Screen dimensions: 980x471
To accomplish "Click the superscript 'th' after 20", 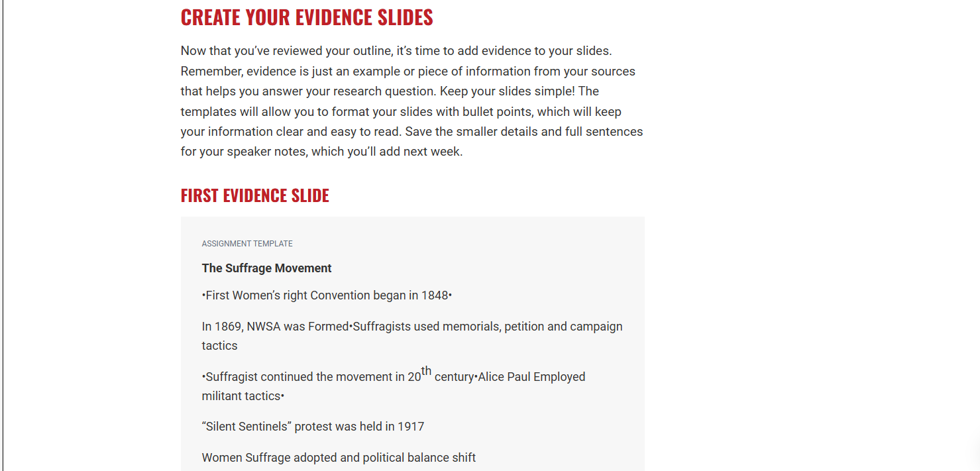I will click(426, 371).
